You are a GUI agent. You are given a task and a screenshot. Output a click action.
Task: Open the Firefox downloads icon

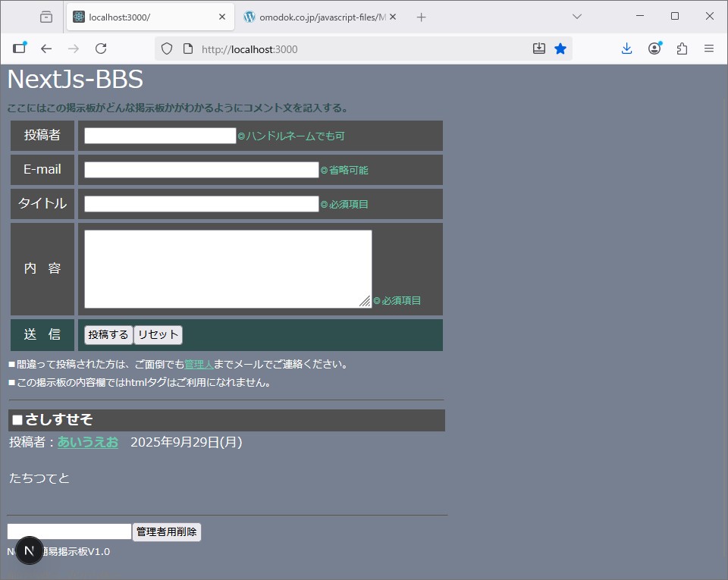(626, 48)
